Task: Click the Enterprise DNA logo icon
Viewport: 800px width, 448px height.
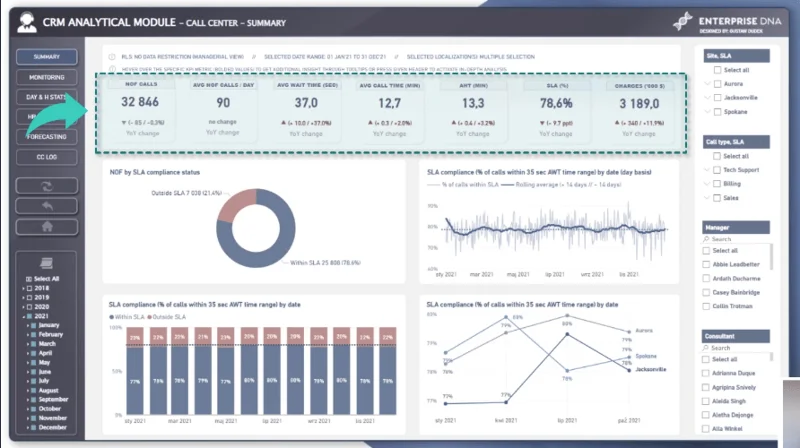Action: (x=683, y=21)
